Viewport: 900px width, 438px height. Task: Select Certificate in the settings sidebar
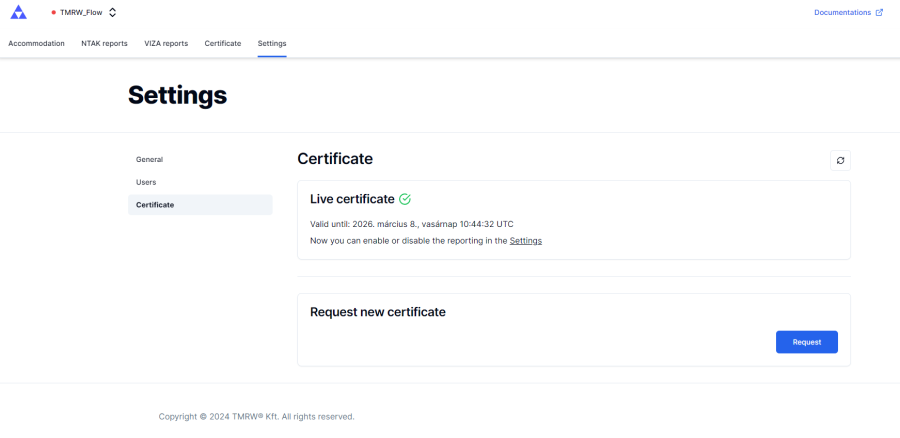[155, 205]
